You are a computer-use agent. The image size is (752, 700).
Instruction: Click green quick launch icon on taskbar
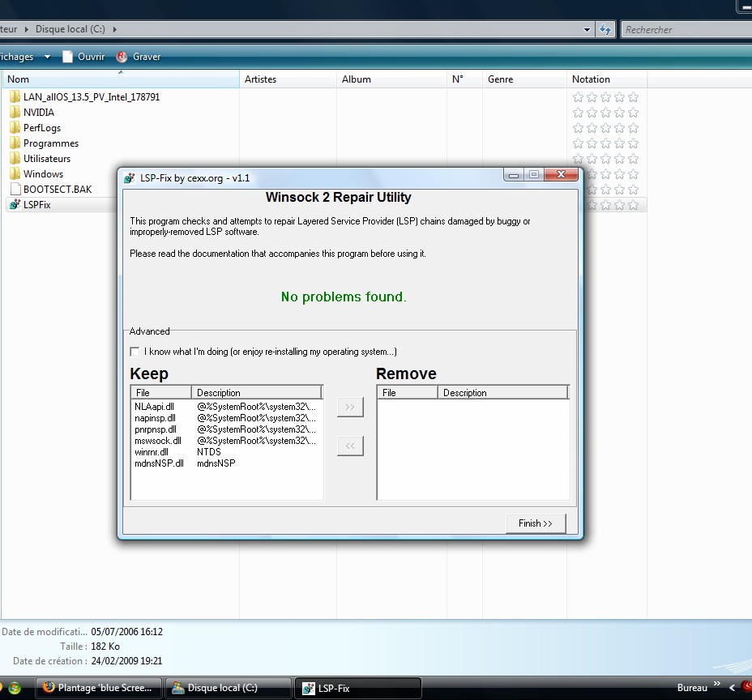pos(15,688)
